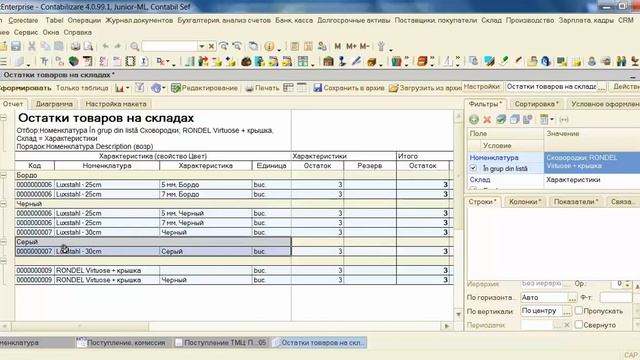Click the Print printer icon in the top toolbar
Image resolution: width=640 pixels, height=360 pixels.
tap(76, 46)
